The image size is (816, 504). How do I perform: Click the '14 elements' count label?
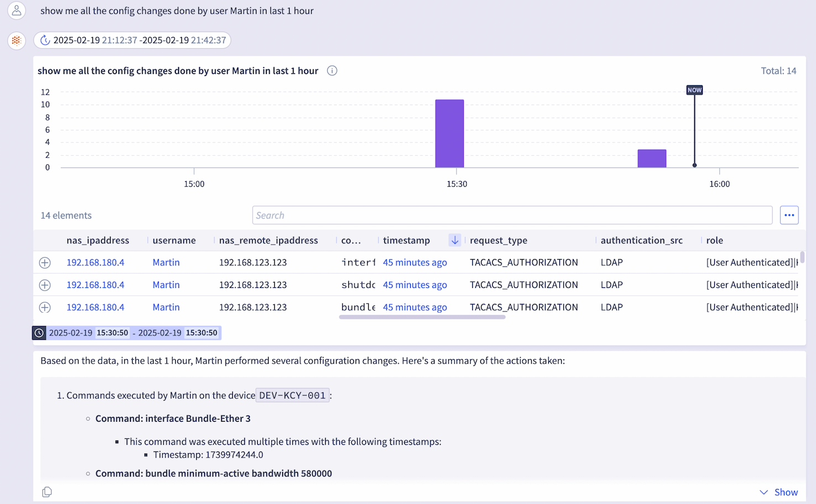coord(66,216)
